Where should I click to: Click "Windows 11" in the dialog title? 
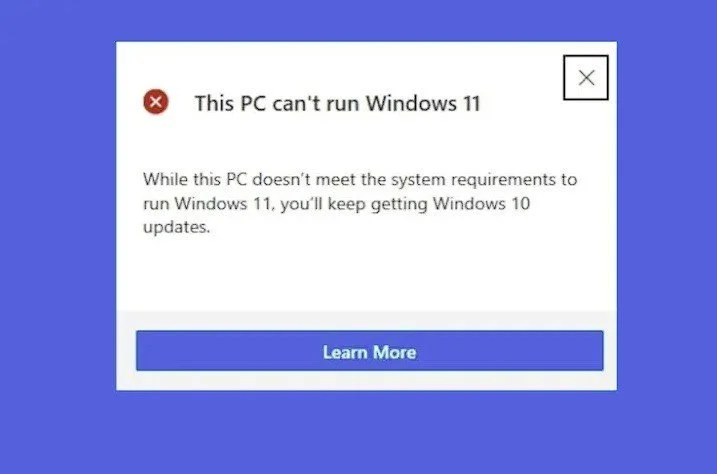[423, 103]
